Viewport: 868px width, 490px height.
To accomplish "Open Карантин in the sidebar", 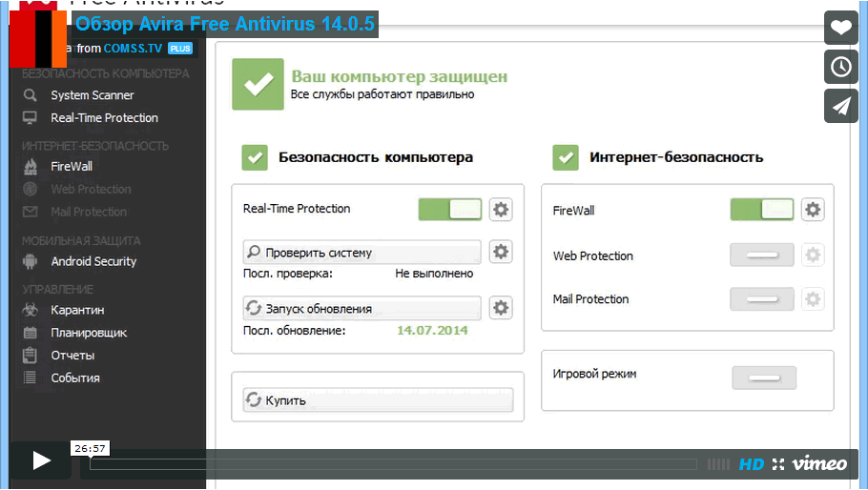I will tap(77, 310).
